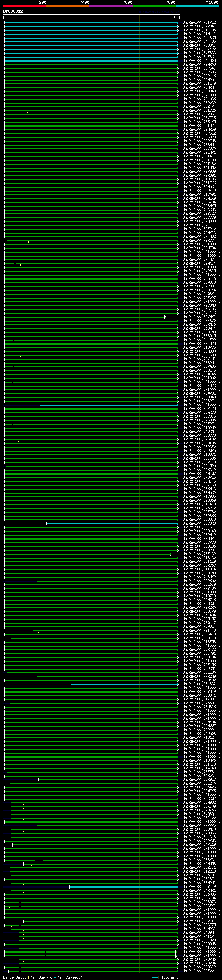Select the UniRef100_P05426 label
222x980 pixels.
[199, 787]
